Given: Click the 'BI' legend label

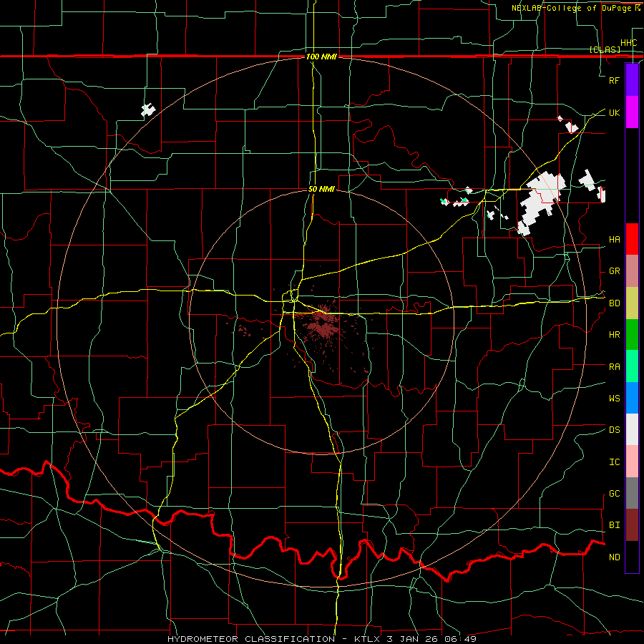Looking at the screenshot, I should [614, 525].
